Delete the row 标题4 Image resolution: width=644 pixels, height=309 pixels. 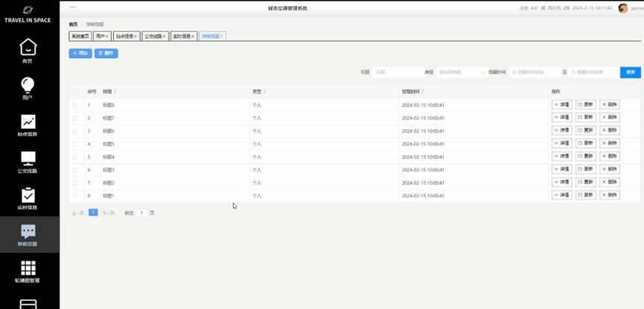[x=610, y=156]
